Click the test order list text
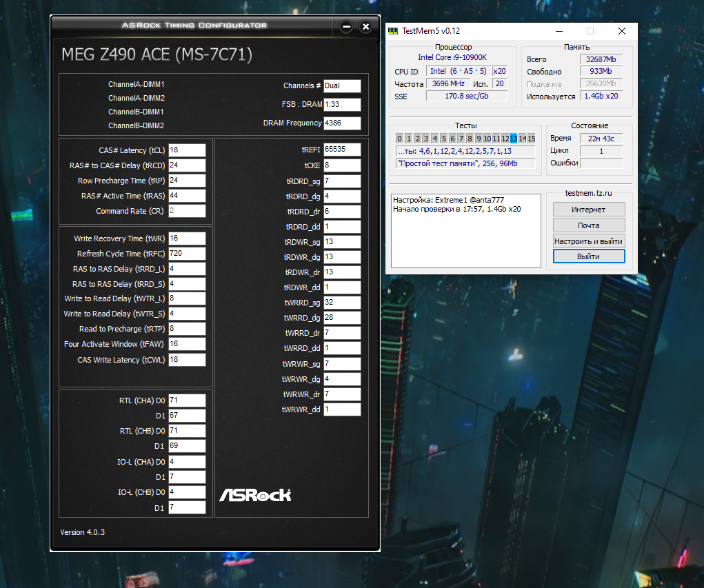This screenshot has width=704, height=588. pyautogui.click(x=465, y=151)
